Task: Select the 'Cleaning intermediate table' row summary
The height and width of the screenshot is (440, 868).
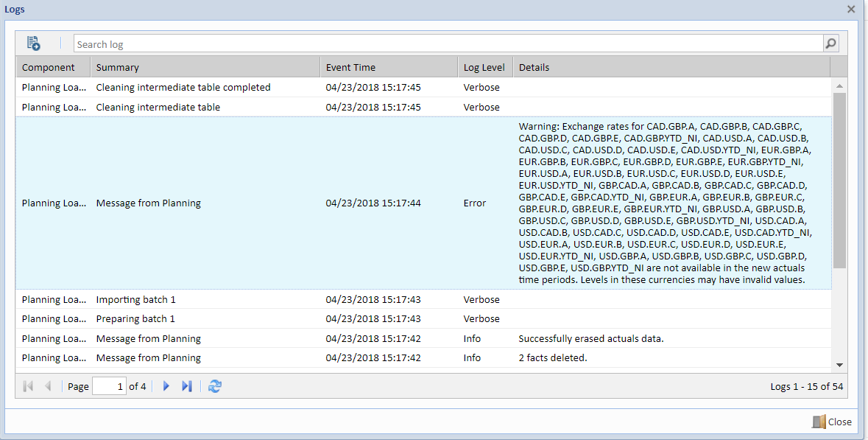Action: [x=158, y=107]
